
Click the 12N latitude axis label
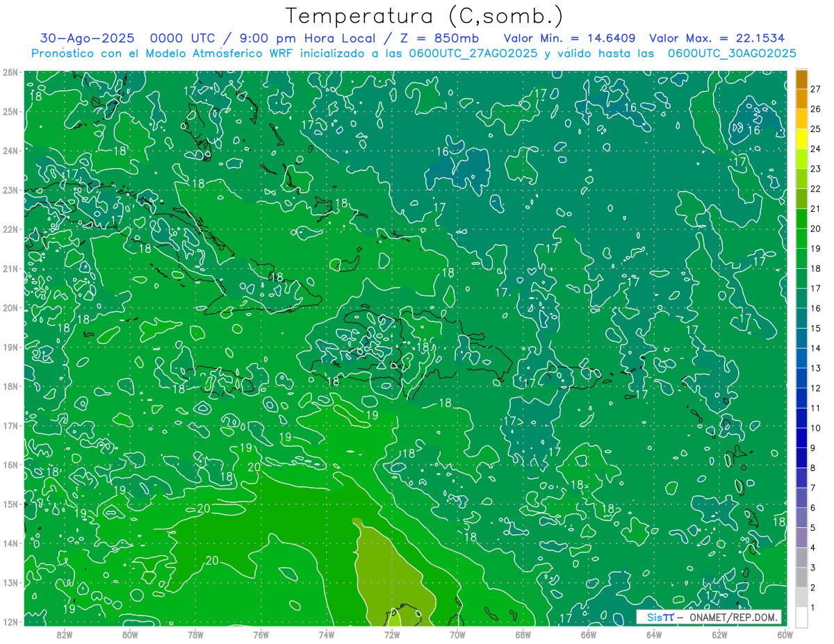point(10,622)
